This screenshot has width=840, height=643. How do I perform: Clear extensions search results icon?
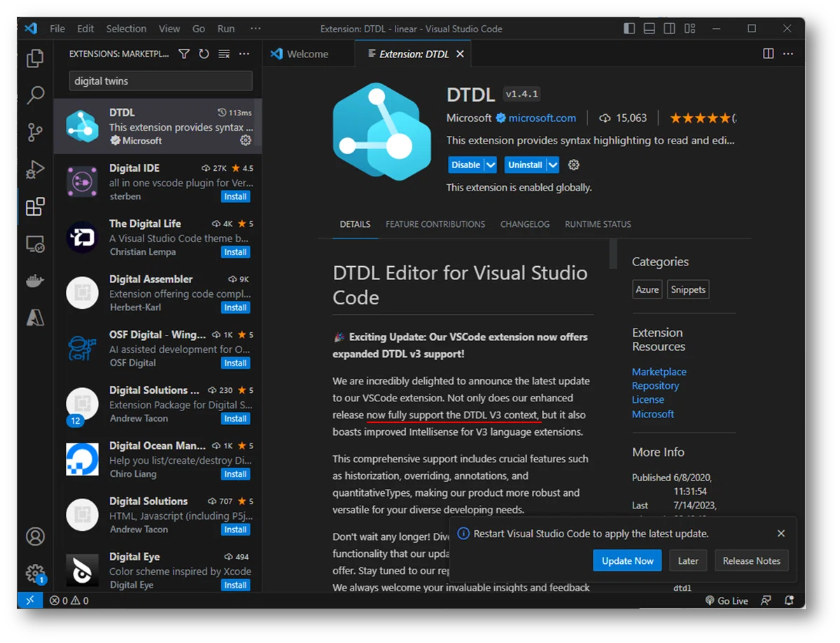coord(224,54)
